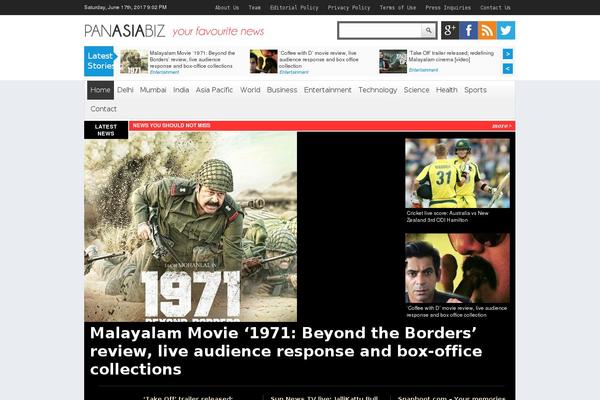600x400 pixels.
Task: Open Cricket live score Australia vs New Zealand
Action: click(x=447, y=217)
